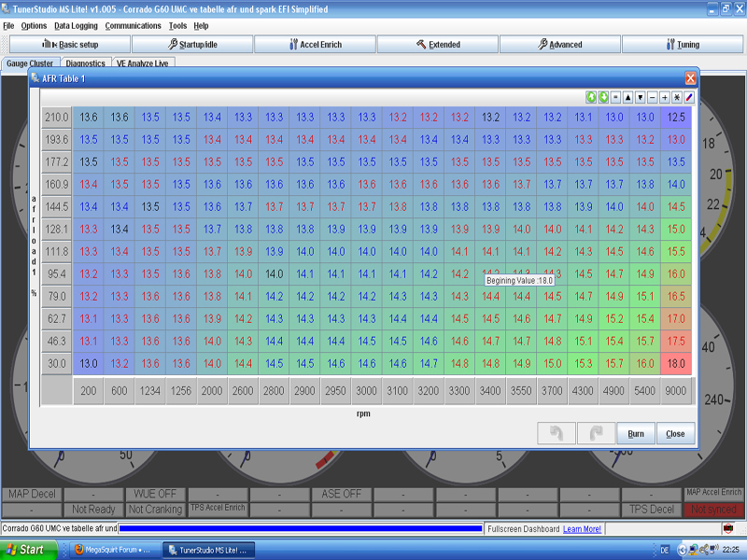
Task: Open the Communications menu
Action: 133,25
